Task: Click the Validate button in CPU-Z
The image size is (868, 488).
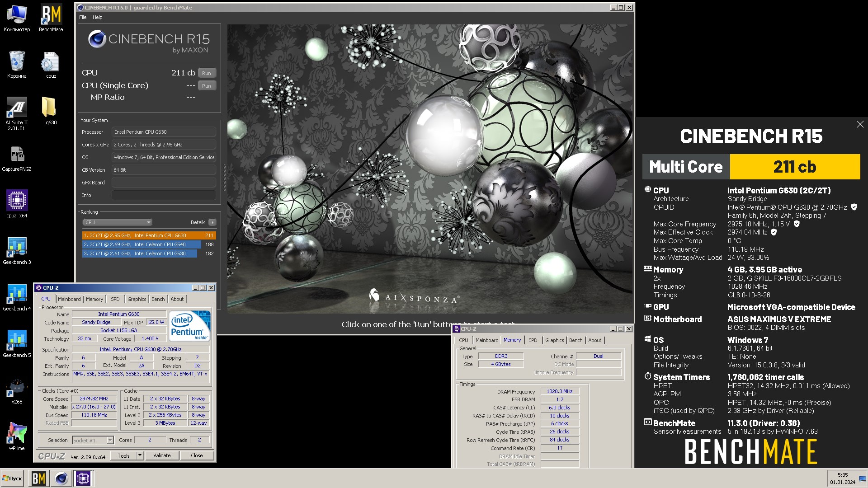Action: (x=162, y=455)
